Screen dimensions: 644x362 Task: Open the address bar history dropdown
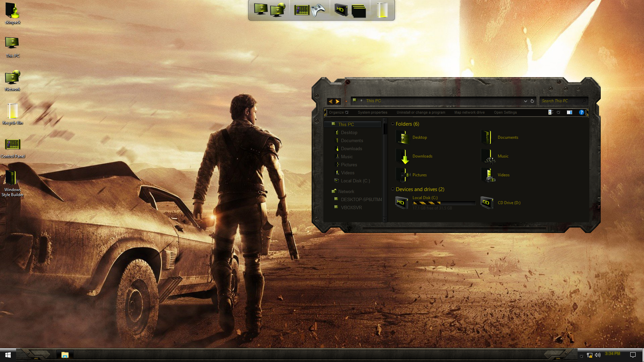pos(525,101)
